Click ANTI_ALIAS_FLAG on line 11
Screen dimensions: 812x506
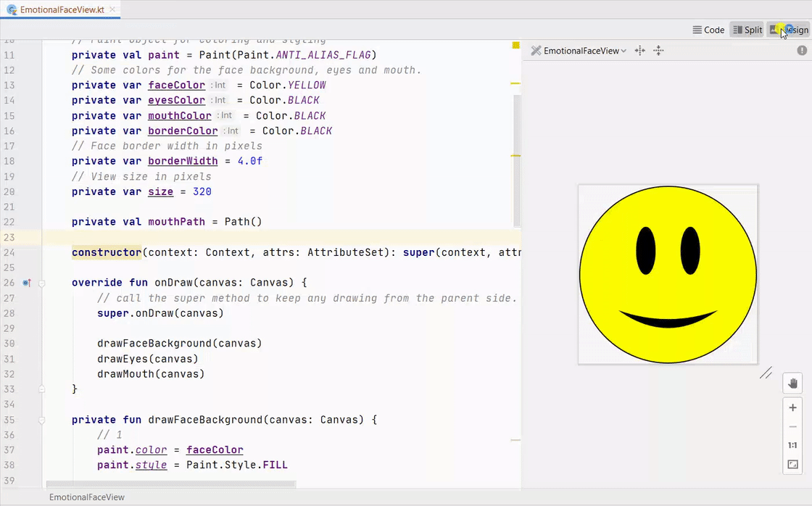point(323,55)
